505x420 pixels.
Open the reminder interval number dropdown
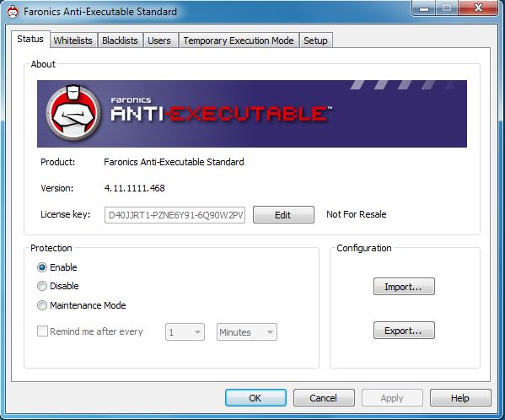click(x=185, y=332)
